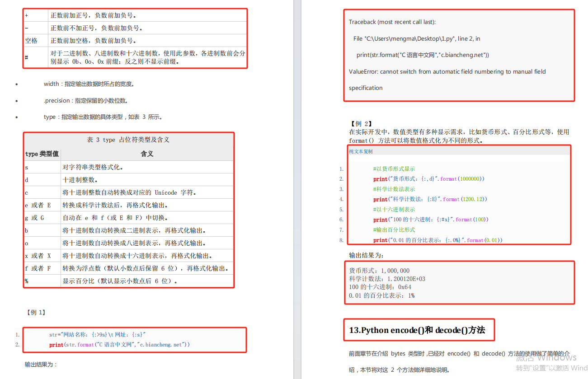Click the ValueError line in the traceback

pos(447,71)
